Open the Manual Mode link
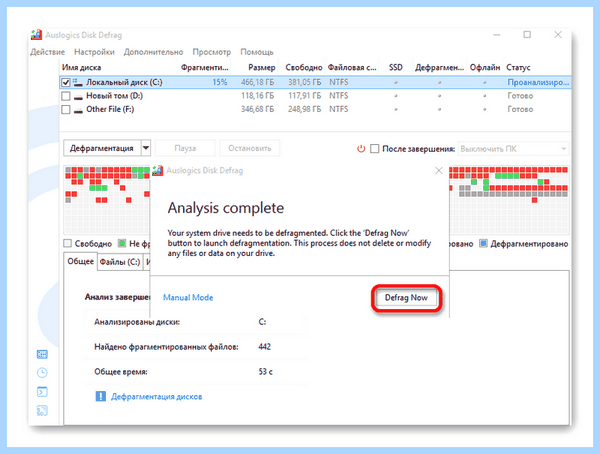This screenshot has width=600, height=454. [x=188, y=297]
